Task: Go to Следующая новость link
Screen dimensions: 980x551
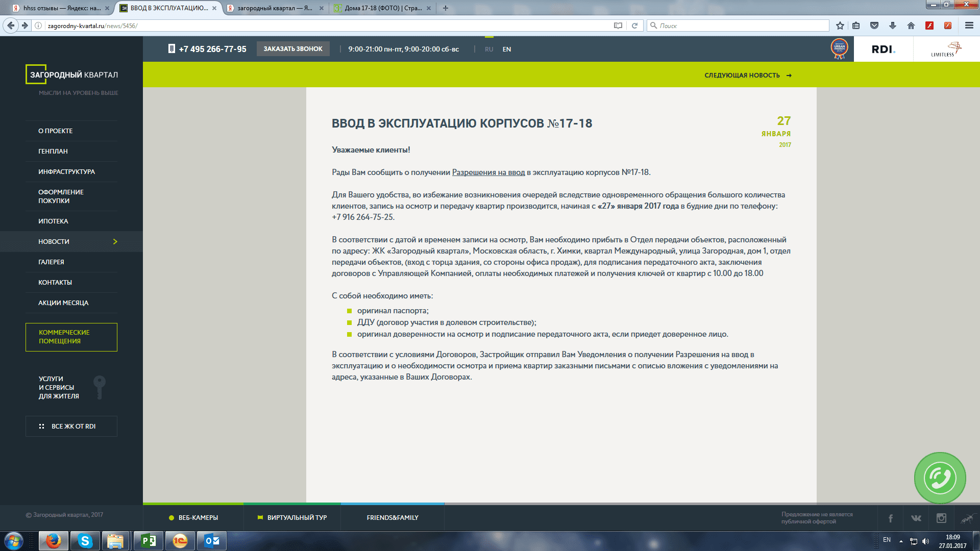Action: click(748, 76)
